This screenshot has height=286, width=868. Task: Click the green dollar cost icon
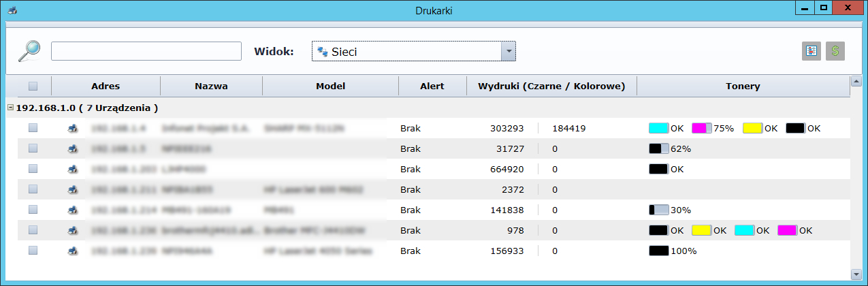(835, 51)
